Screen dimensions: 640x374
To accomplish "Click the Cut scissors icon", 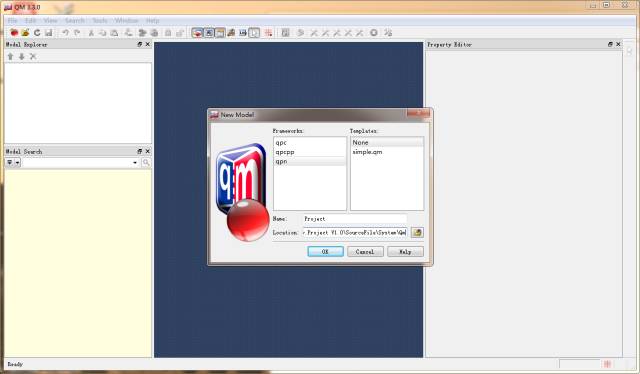I will tap(91, 33).
